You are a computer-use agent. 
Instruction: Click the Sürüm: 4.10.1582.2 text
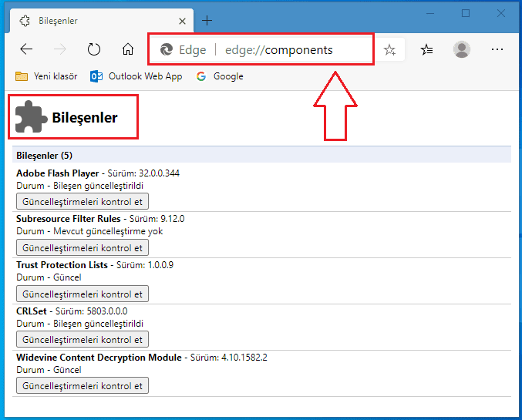pos(229,358)
